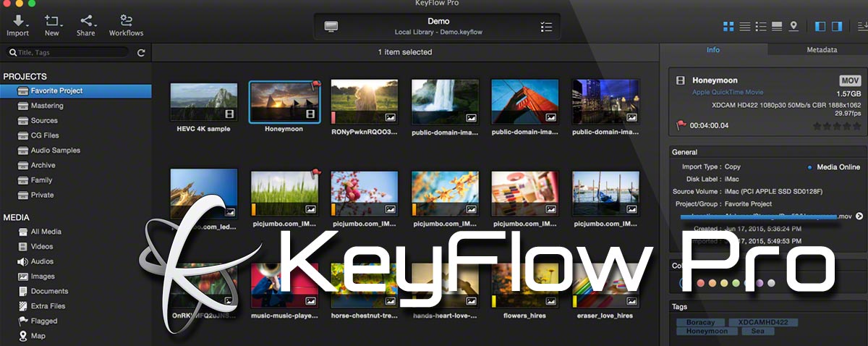
Task: Open the task checklist icon beside Demo
Action: point(547,27)
